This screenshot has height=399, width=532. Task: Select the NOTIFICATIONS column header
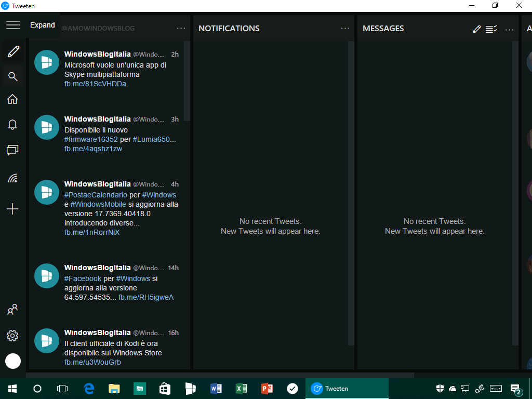click(229, 29)
